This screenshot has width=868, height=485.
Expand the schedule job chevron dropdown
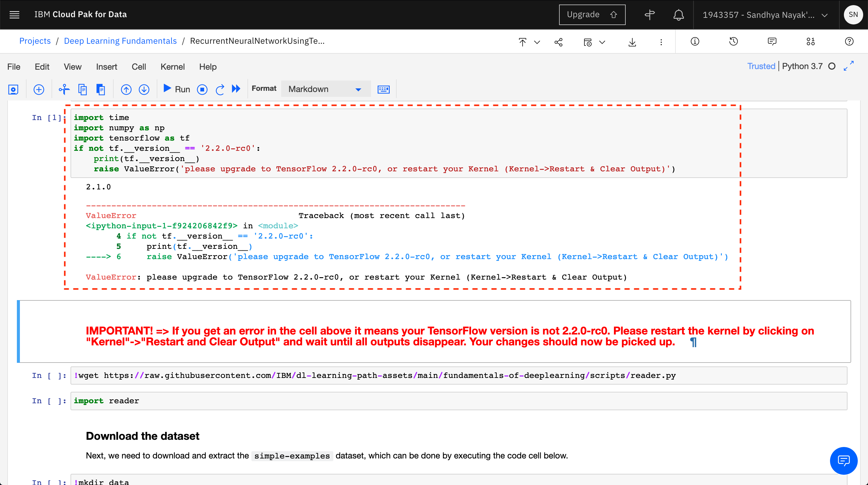coord(602,42)
